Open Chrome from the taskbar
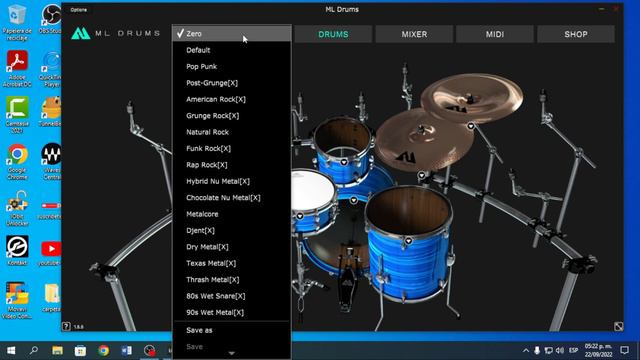640x360 pixels. (x=103, y=350)
